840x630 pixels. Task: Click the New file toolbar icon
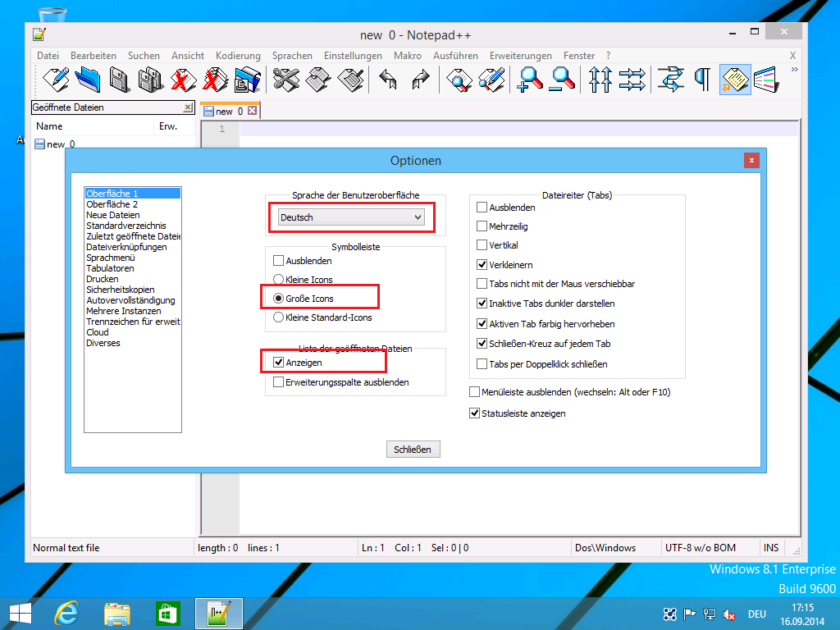point(56,80)
